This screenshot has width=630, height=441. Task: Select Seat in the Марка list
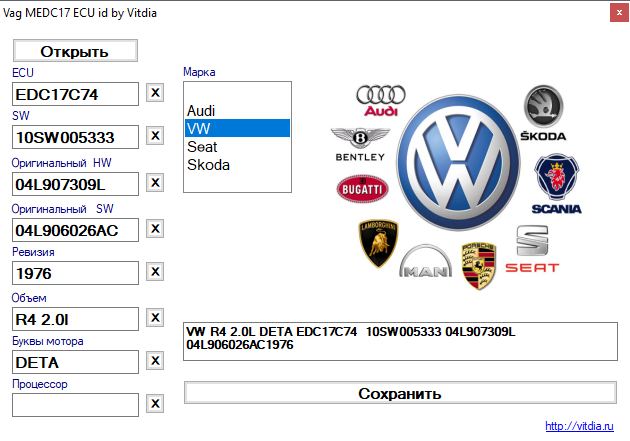coord(237,147)
